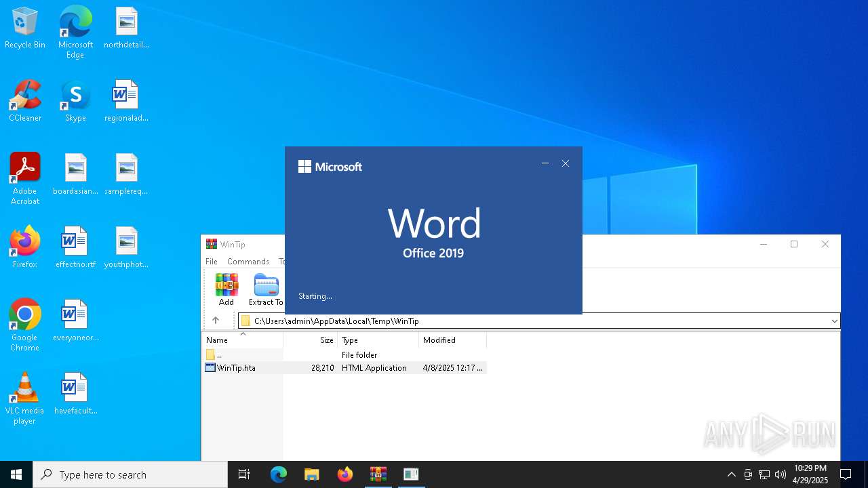The height and width of the screenshot is (488, 868).
Task: Click the Add button in WinRAR toolbar
Action: tap(226, 290)
